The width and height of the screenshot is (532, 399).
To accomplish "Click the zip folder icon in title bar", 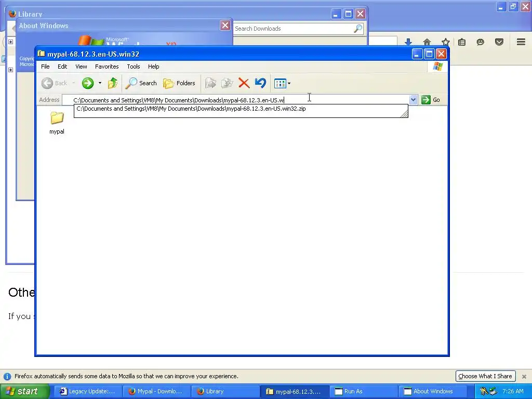I will pos(42,54).
